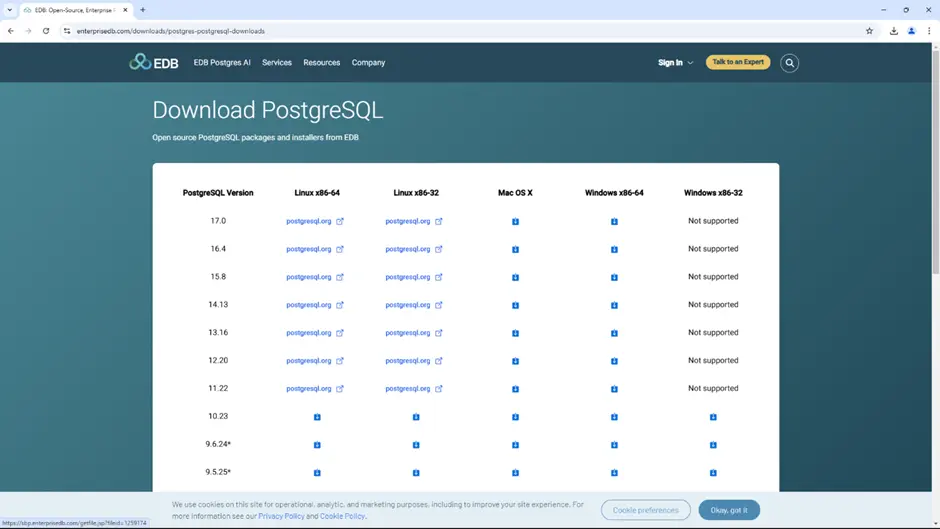Download PostgreSQL 15.8 for Windows x86-64
Image resolution: width=940 pixels, height=529 pixels.
click(x=614, y=277)
